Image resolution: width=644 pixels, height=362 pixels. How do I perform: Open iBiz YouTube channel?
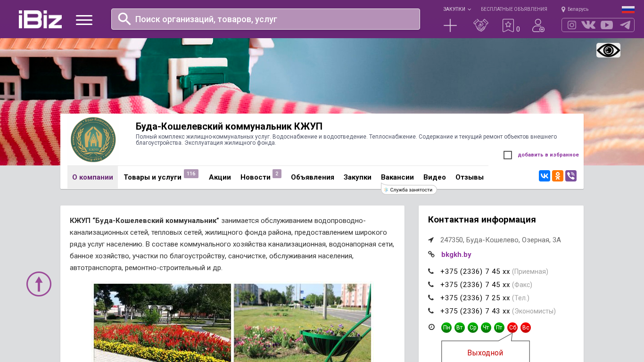click(x=607, y=25)
